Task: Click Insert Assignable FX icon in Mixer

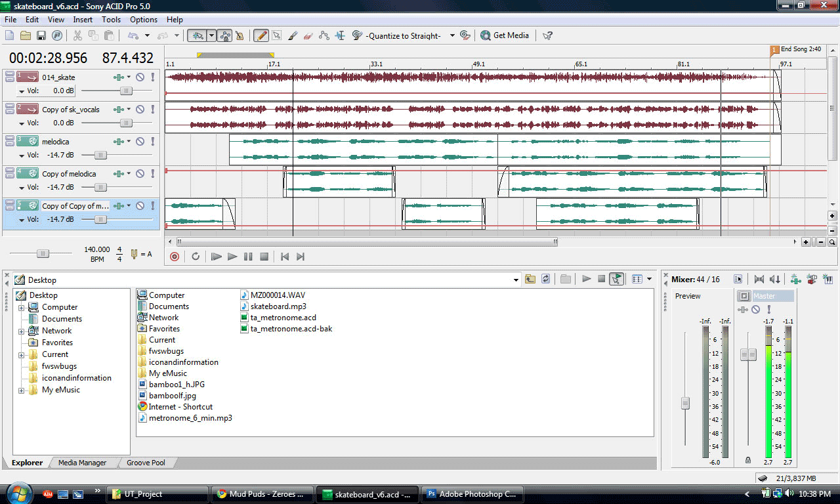Action: coord(812,279)
